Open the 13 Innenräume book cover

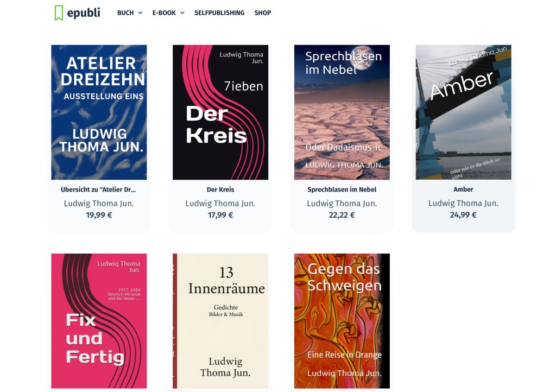pyautogui.click(x=220, y=321)
